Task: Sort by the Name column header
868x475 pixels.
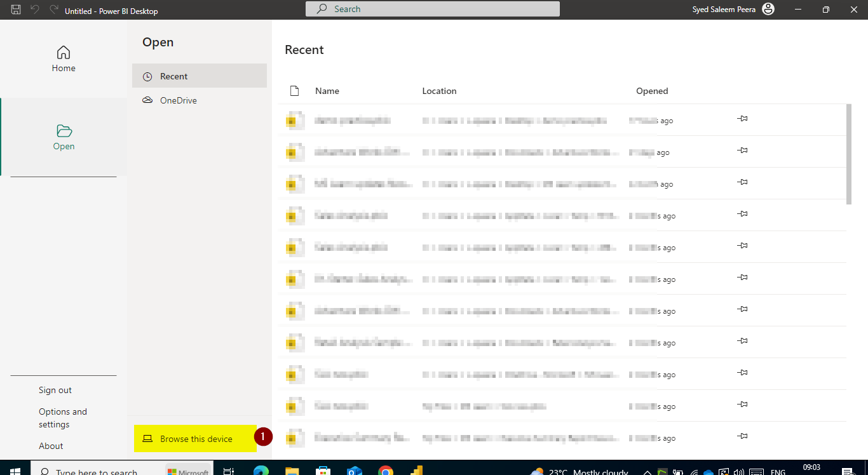Action: point(327,91)
